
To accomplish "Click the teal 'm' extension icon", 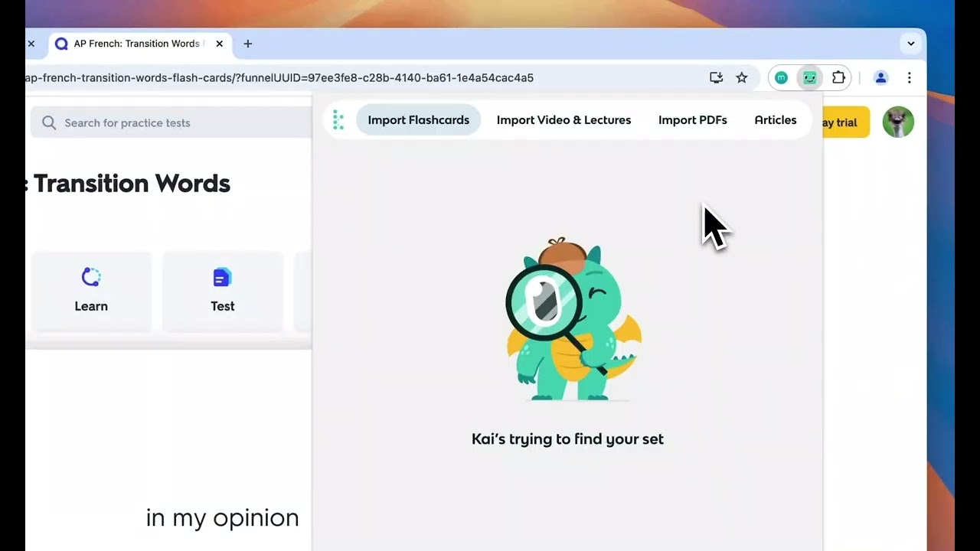I will (781, 77).
